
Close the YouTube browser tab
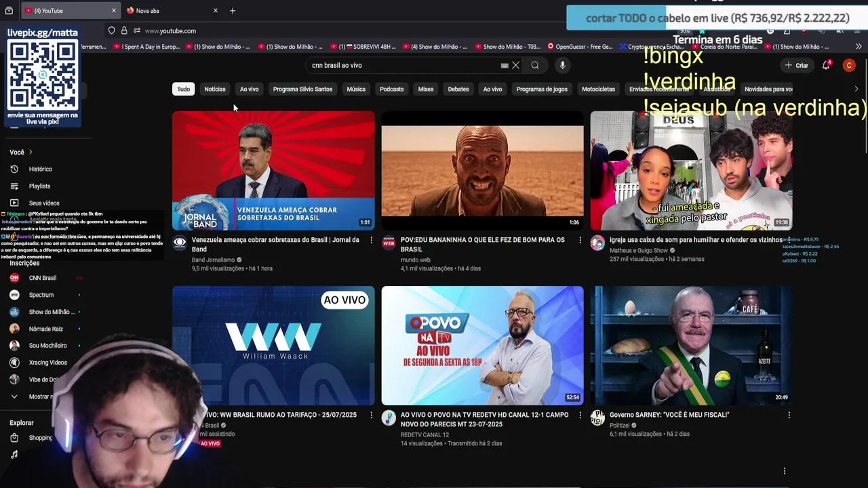(114, 11)
